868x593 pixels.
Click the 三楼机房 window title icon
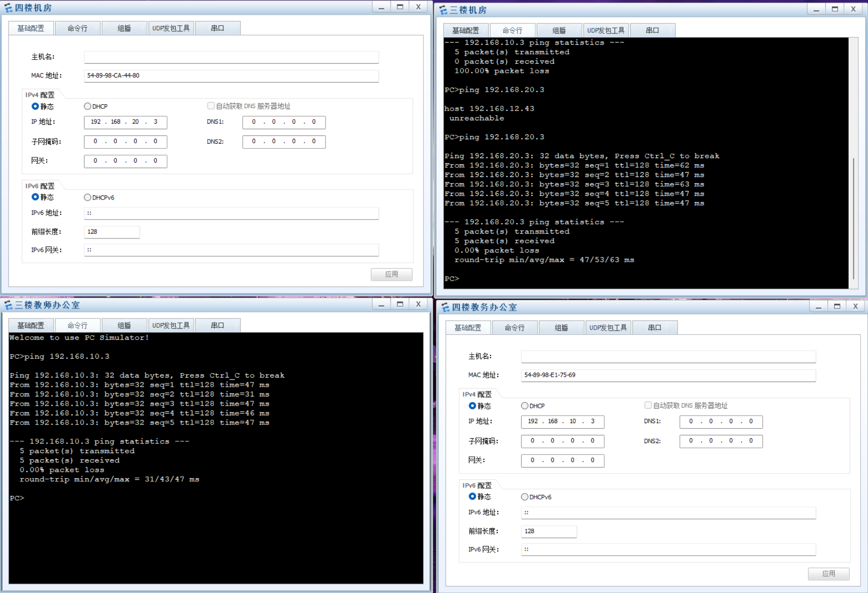tap(443, 10)
